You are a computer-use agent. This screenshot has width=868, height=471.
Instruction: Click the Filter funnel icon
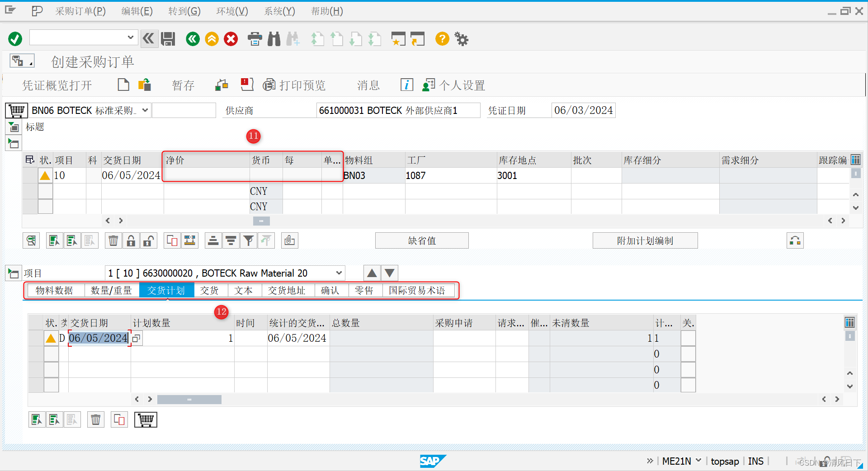[249, 240]
